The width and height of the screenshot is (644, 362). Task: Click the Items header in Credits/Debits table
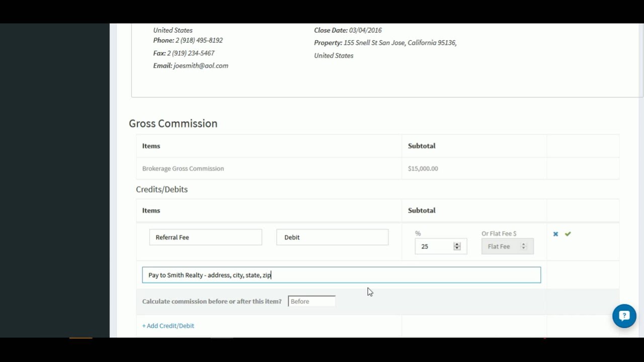click(151, 211)
